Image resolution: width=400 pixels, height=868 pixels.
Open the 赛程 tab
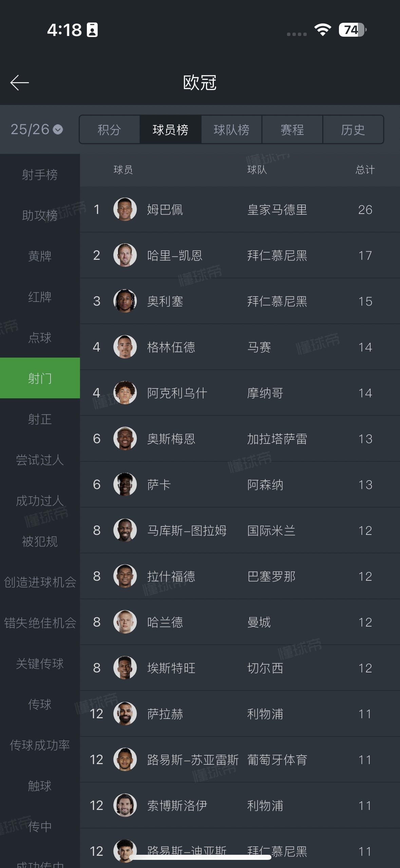pyautogui.click(x=292, y=130)
